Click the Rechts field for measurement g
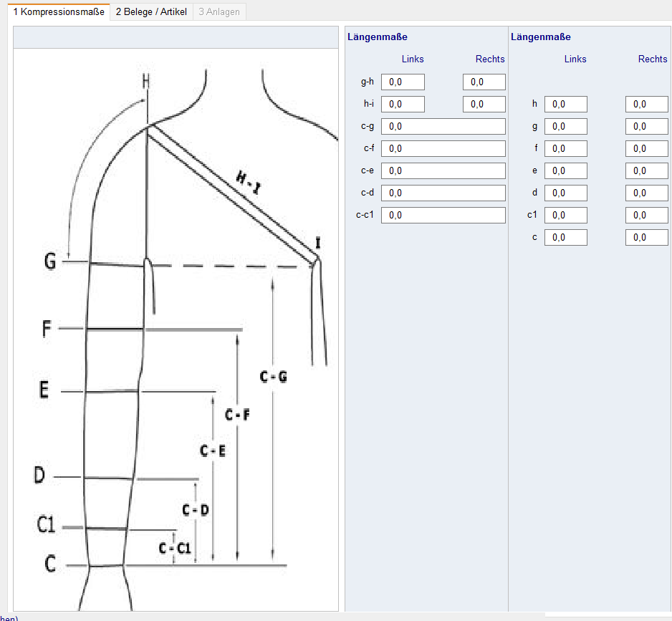Viewport: 672px width, 621px height. [646, 127]
